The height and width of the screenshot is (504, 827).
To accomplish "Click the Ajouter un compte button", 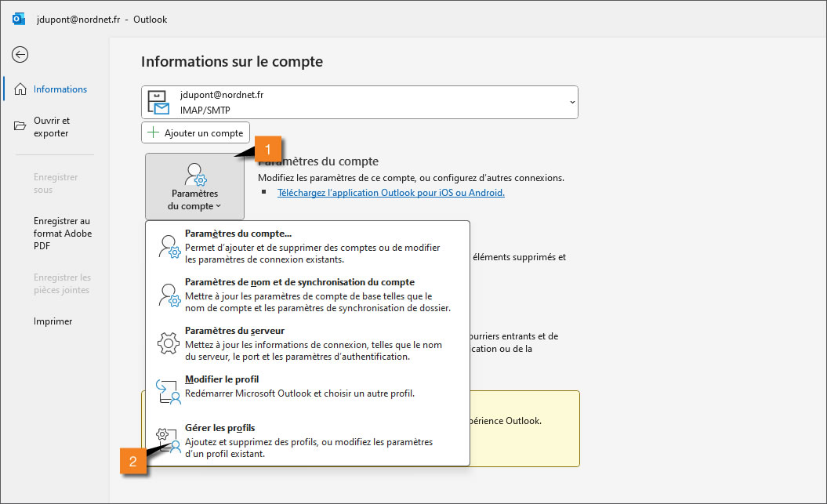I will (196, 132).
